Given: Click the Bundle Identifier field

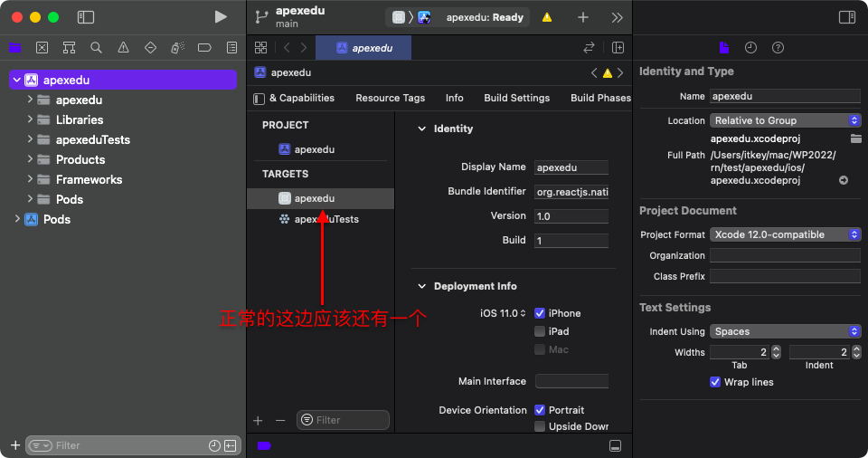Looking at the screenshot, I should point(571,192).
